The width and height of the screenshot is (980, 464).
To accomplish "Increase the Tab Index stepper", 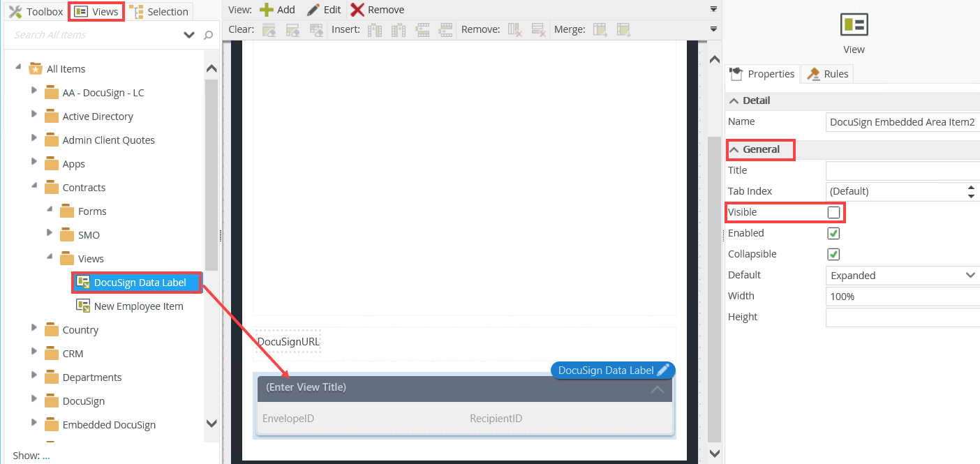I will [x=971, y=187].
